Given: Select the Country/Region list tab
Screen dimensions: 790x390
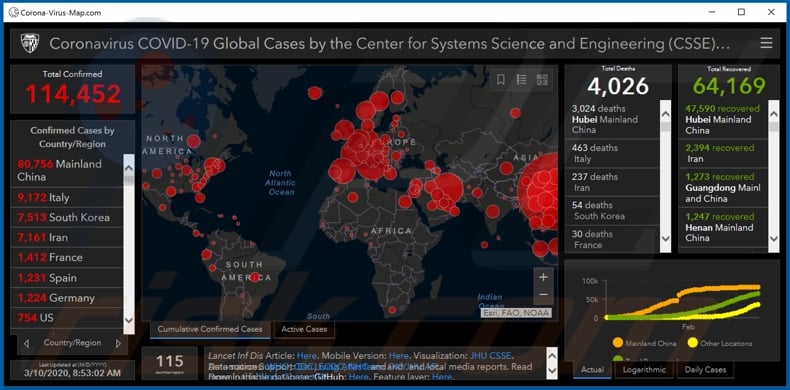Looking at the screenshot, I should [x=73, y=343].
